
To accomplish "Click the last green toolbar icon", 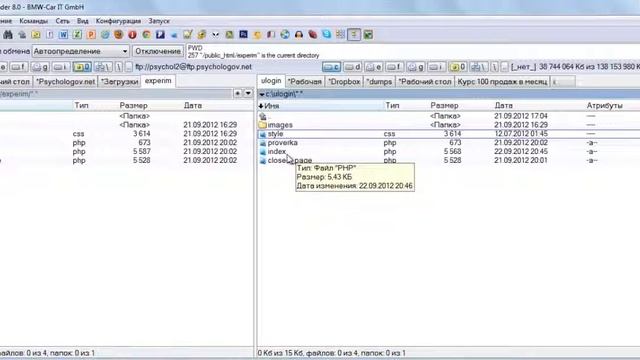I will pyautogui.click(x=368, y=35).
